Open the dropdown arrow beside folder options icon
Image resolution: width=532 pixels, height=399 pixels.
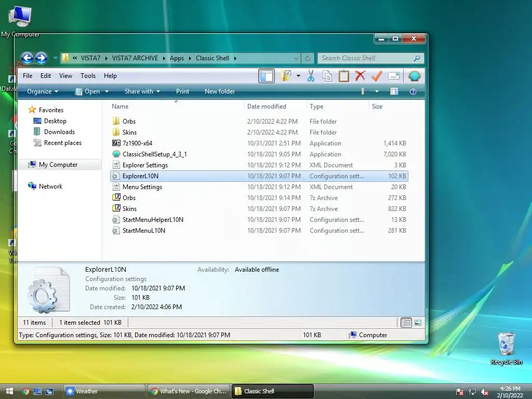(x=298, y=76)
